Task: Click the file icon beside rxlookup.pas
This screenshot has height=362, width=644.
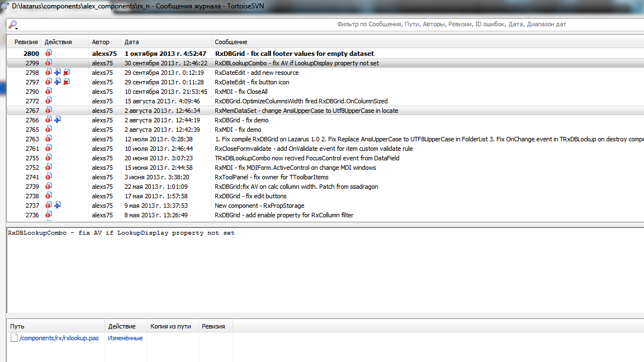Action: pyautogui.click(x=14, y=338)
